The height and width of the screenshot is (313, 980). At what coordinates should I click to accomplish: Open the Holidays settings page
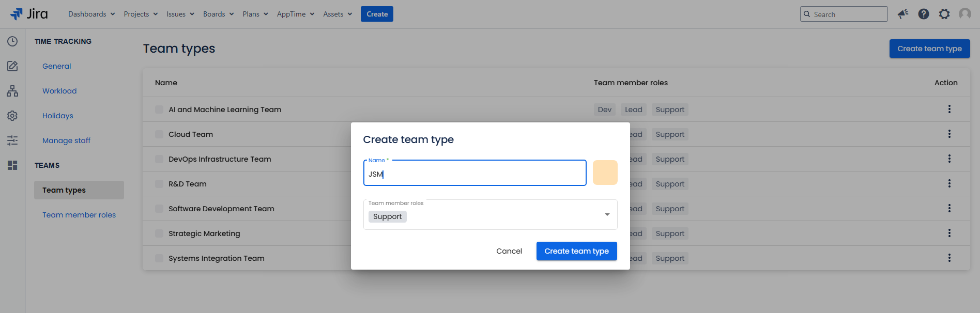(x=58, y=116)
